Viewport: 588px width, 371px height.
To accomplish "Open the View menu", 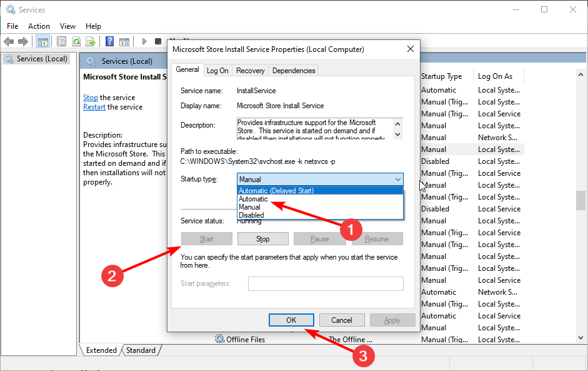I will click(x=67, y=26).
